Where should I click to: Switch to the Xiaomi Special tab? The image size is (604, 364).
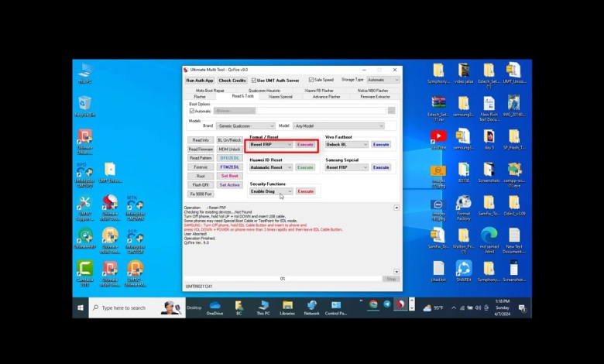click(280, 97)
